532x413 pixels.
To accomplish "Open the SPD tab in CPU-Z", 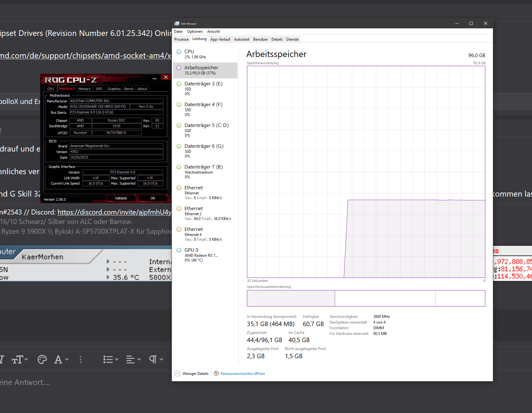I will tap(99, 89).
